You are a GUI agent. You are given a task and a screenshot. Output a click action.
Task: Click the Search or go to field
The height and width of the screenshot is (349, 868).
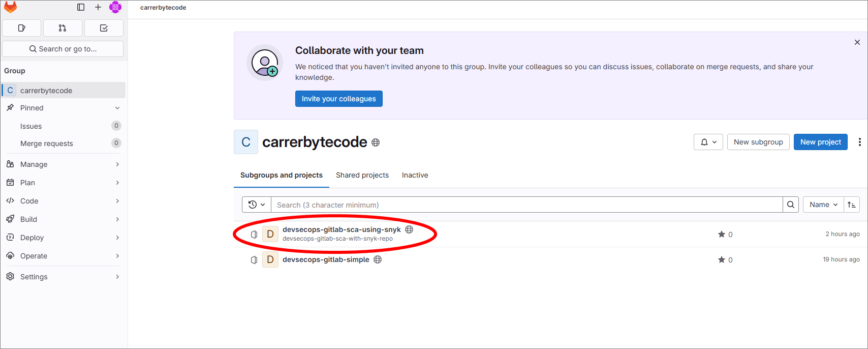click(63, 49)
